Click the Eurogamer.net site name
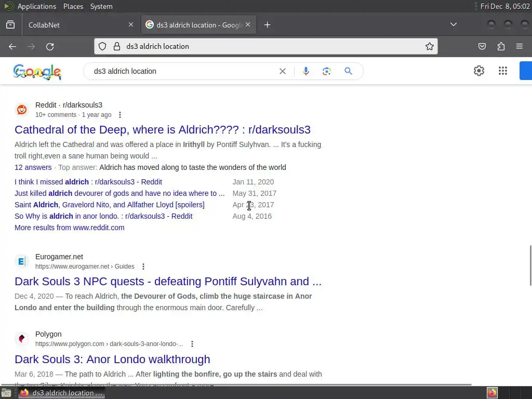532x399 pixels. [59, 257]
